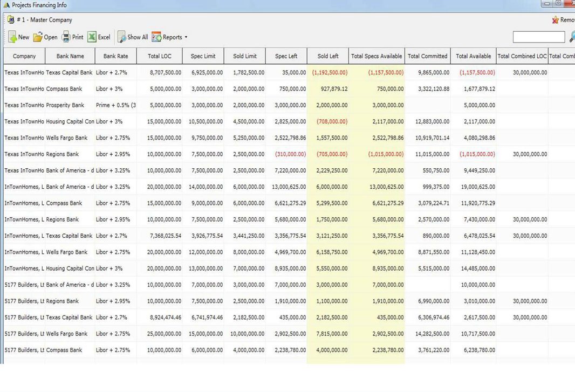Click the Open folder icon
The image size is (575, 392).
coord(38,37)
